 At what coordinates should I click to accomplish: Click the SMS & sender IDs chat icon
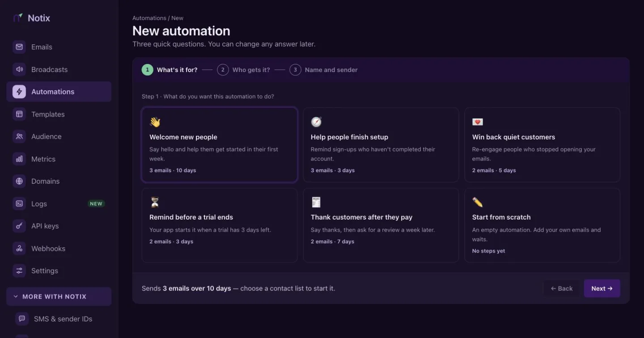22,319
